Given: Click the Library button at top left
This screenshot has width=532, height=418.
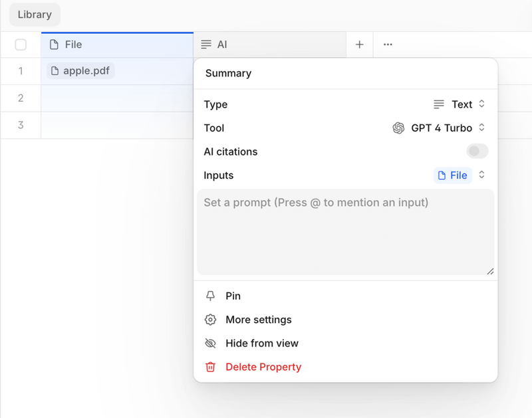Looking at the screenshot, I should point(34,14).
